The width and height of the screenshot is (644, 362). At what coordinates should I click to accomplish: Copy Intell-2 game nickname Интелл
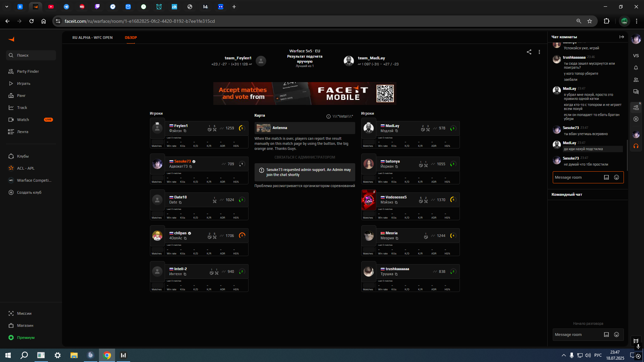pyautogui.click(x=185, y=274)
